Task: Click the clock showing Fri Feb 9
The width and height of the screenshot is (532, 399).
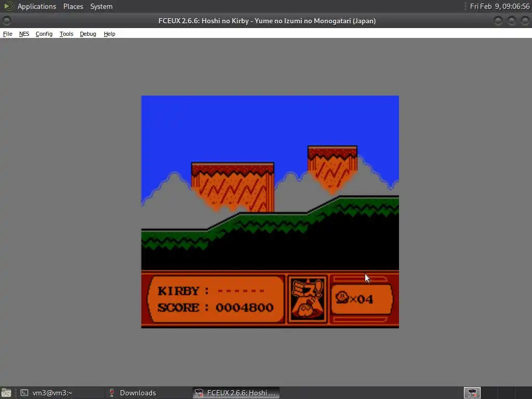Action: (499, 6)
